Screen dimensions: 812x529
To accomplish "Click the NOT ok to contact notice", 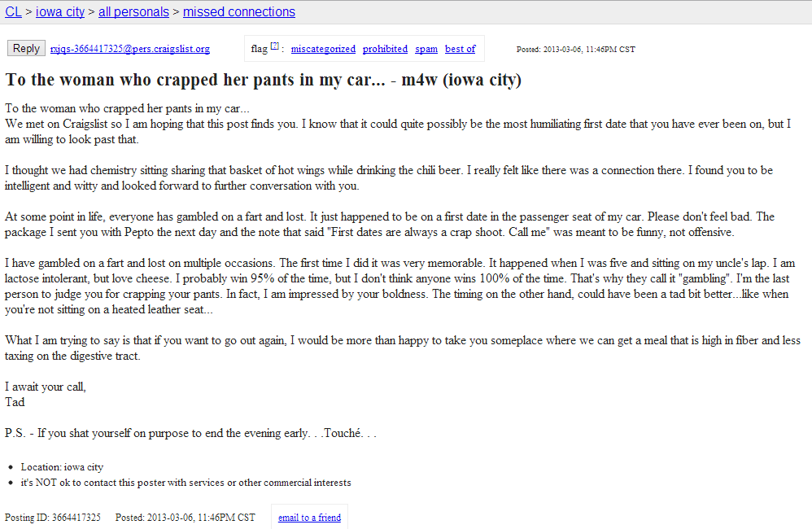I will click(186, 483).
